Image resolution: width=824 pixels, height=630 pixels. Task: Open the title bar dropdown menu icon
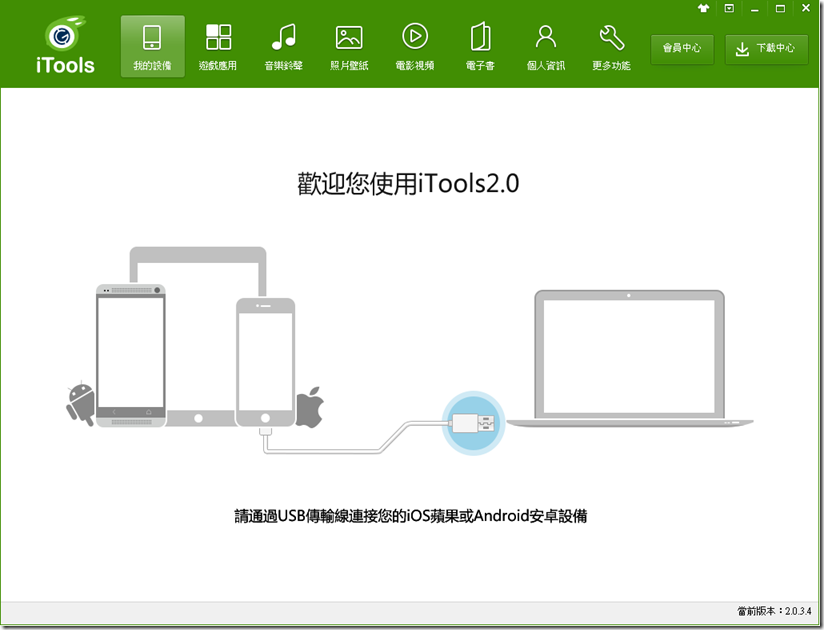(729, 8)
